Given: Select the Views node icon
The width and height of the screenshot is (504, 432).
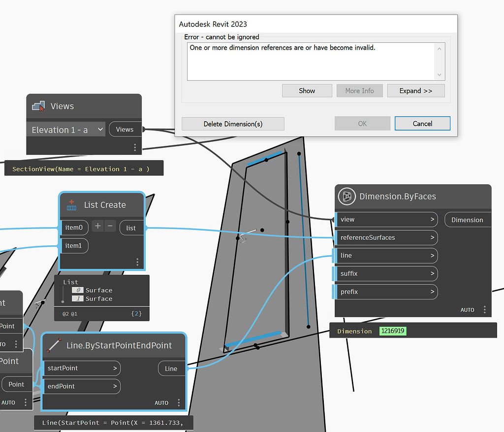Looking at the screenshot, I should pos(38,105).
